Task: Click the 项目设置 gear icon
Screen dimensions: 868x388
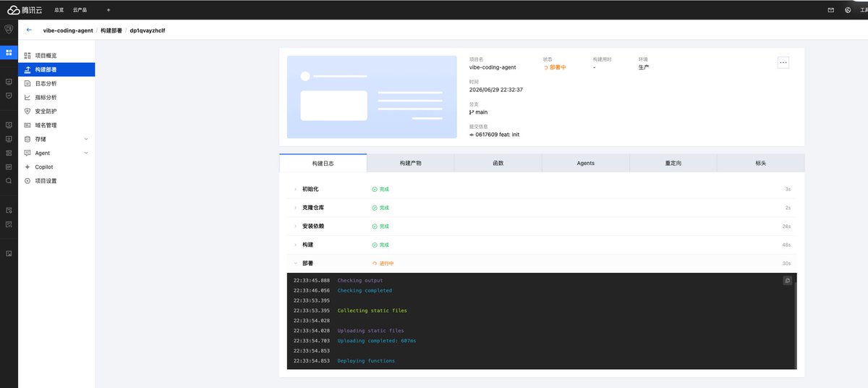Action: [27, 181]
